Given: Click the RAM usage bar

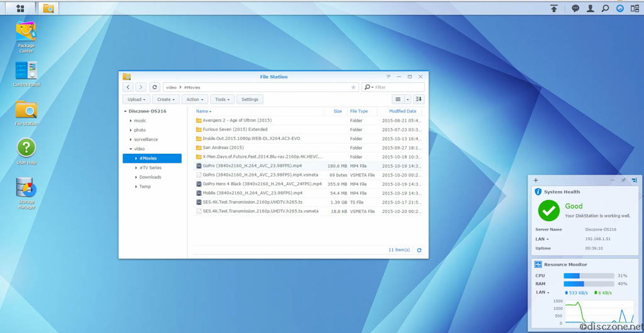Looking at the screenshot, I should coord(589,284).
